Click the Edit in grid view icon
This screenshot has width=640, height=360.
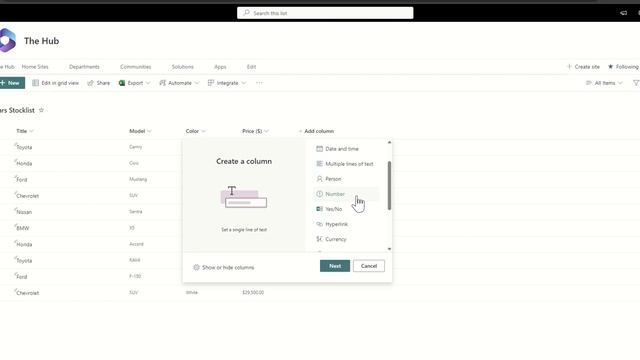click(36, 83)
